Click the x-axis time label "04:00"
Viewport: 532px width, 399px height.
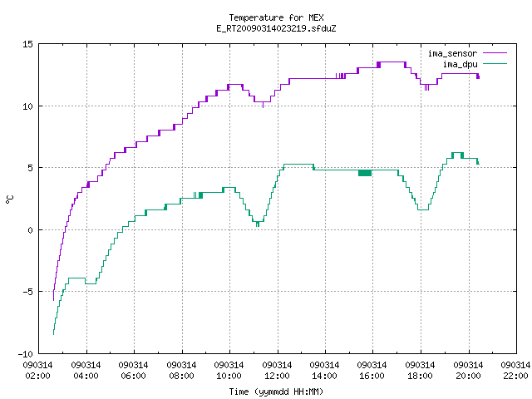(86, 376)
